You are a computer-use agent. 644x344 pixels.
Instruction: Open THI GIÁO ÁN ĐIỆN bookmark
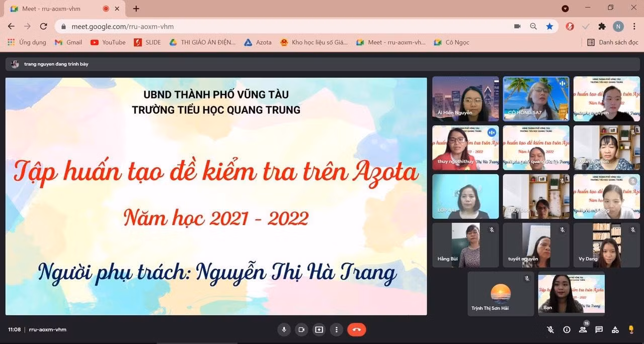click(203, 42)
